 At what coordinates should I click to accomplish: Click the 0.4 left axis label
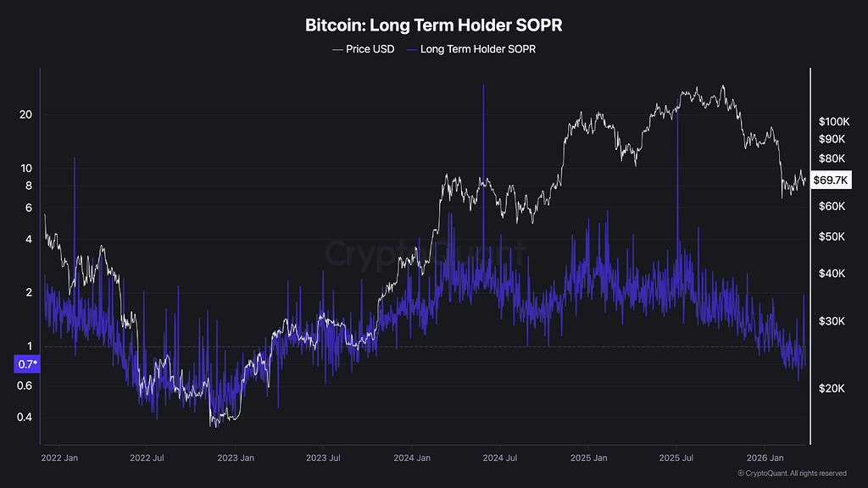[25, 417]
